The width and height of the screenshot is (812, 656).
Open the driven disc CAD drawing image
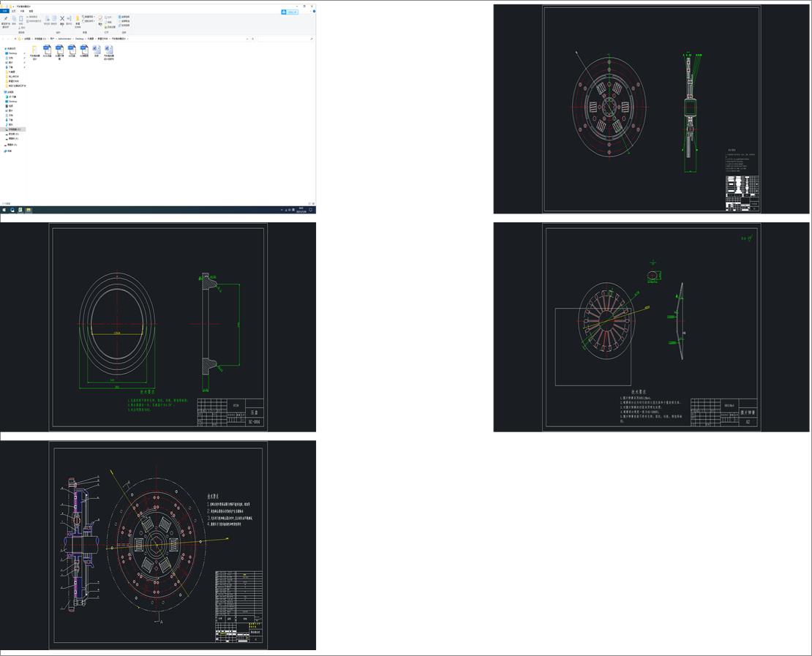click(652, 109)
